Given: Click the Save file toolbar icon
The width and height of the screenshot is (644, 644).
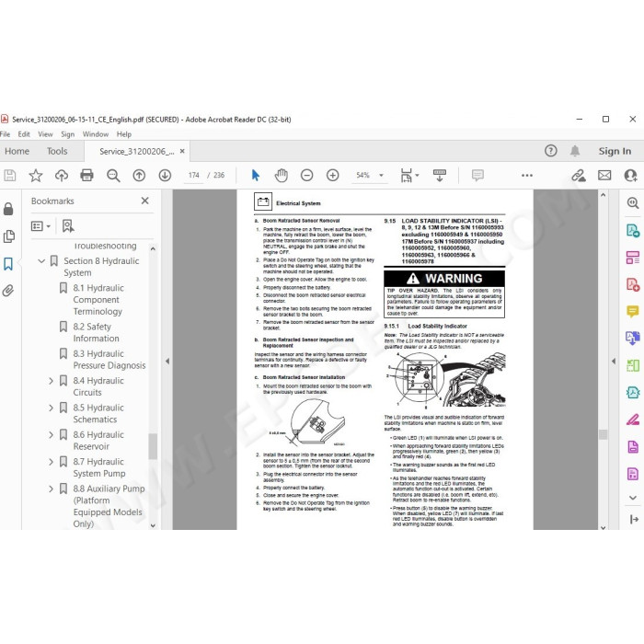Looking at the screenshot, I should click(10, 176).
